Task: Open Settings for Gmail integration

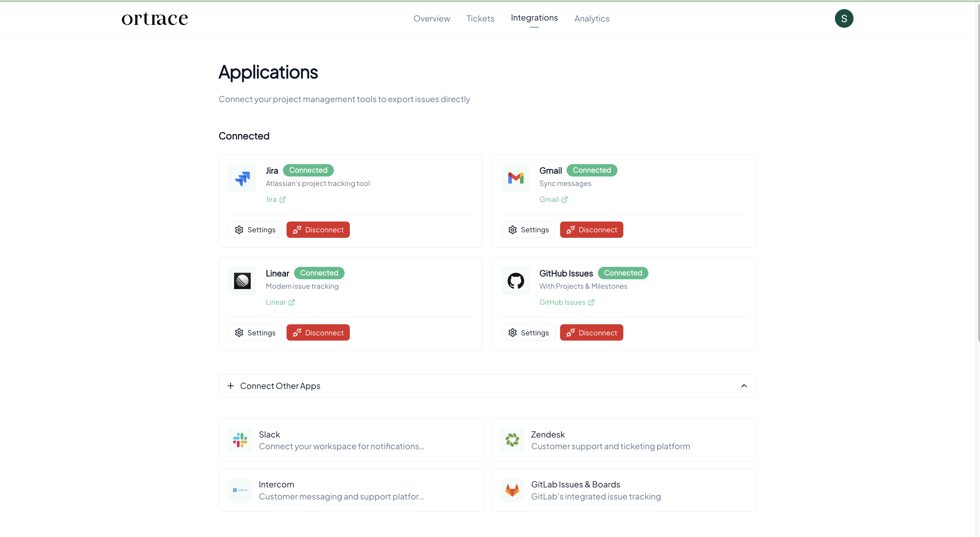Action: pos(528,230)
